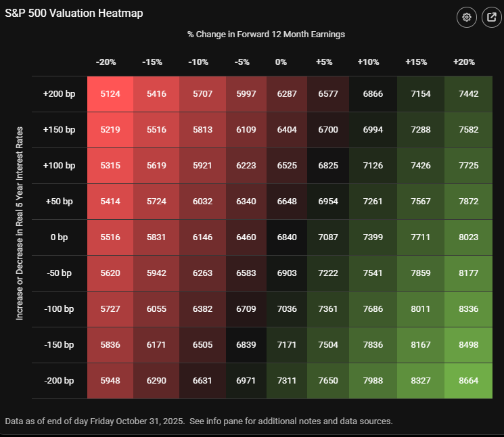This screenshot has width=504, height=437.
Task: Select the -20% earnings column header
Action: tap(106, 62)
